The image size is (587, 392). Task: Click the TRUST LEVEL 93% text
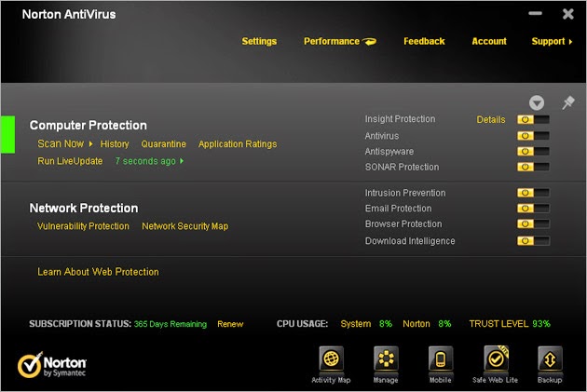coord(510,324)
